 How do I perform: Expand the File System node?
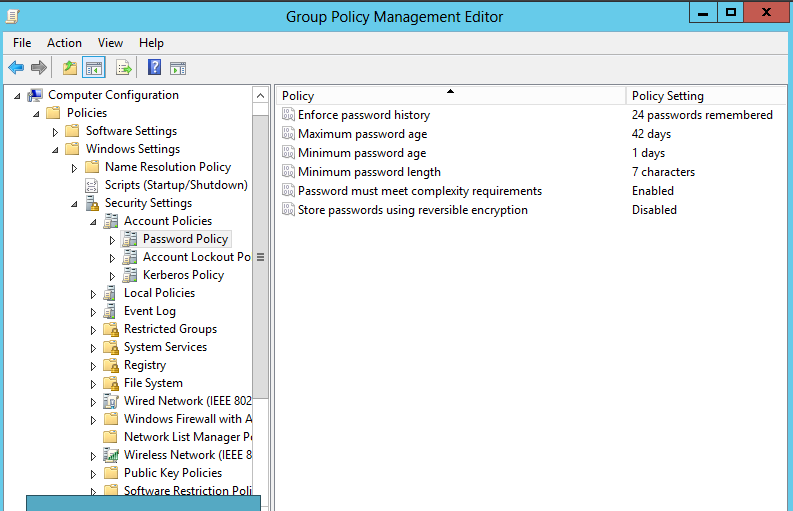pyautogui.click(x=93, y=384)
